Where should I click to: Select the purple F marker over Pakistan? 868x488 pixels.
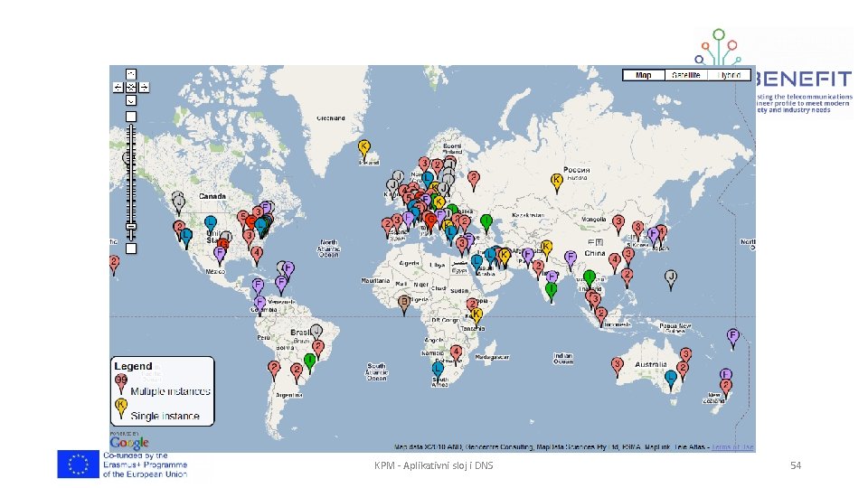click(x=528, y=258)
